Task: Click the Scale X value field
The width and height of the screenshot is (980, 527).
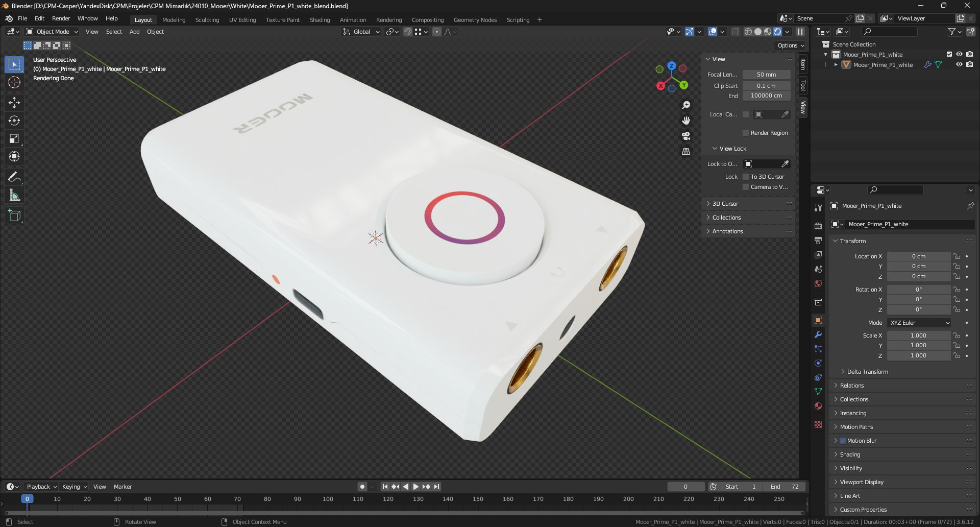Action: point(918,336)
